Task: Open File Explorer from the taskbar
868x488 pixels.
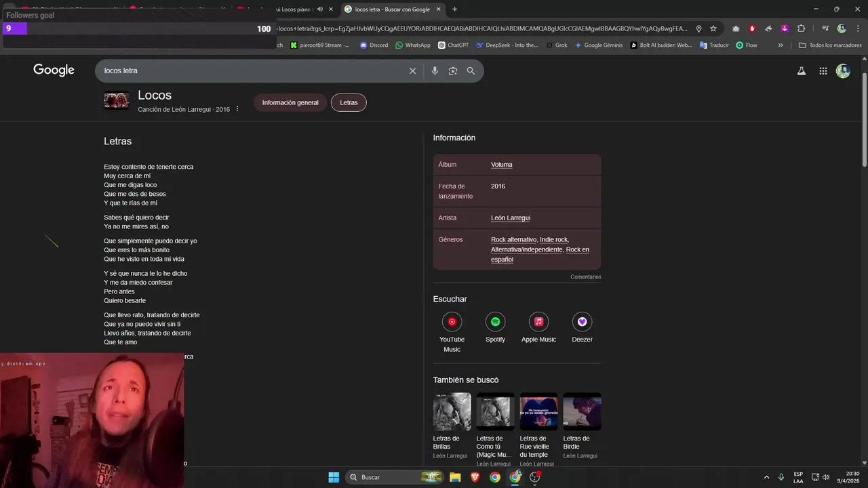Action: pos(454,477)
